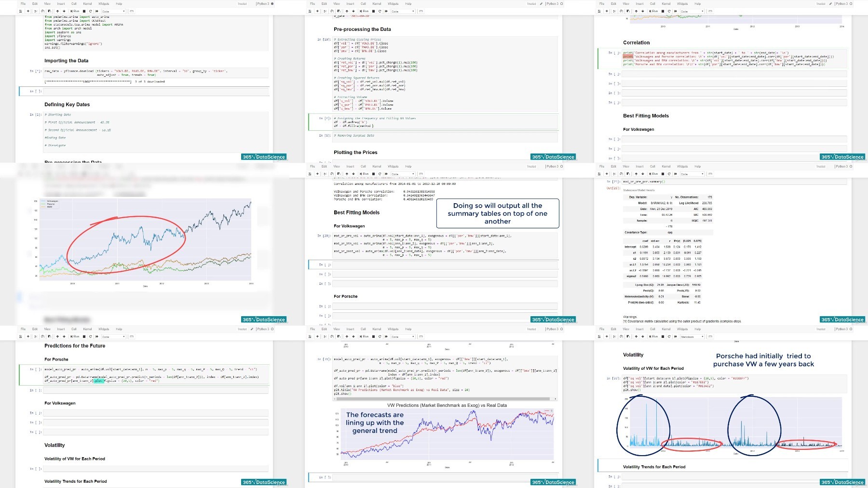Click the save icon in the Predictions for the Future notebook
868x488 pixels.
[x=21, y=336]
